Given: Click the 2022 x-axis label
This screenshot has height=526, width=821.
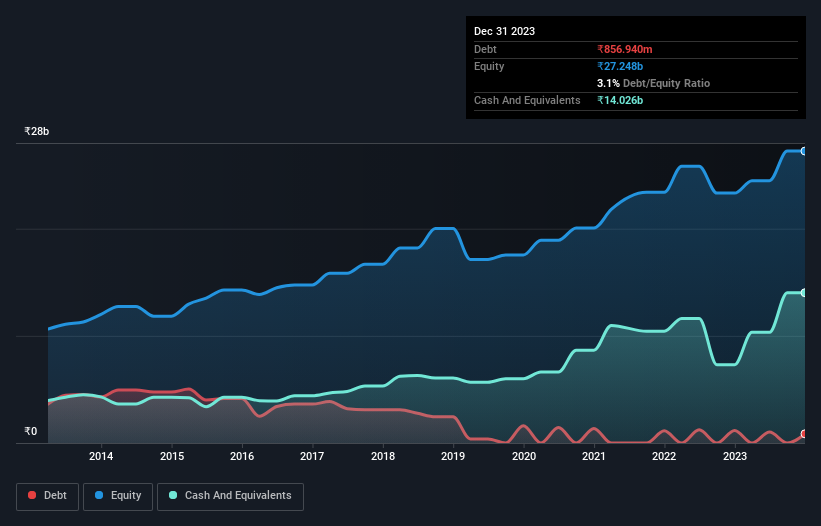Looking at the screenshot, I should coord(664,456).
